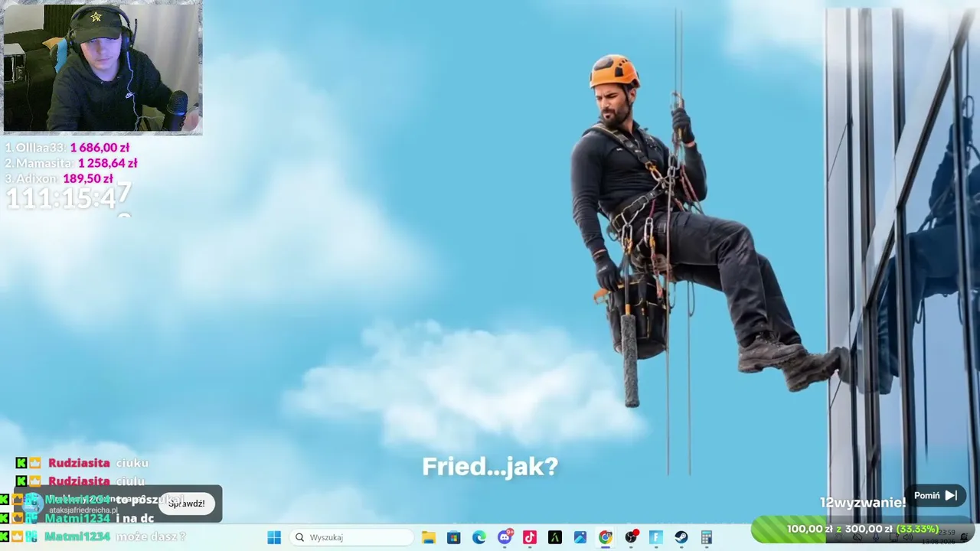Launch Microsoft Store from the taskbar
Viewport: 980px width, 551px height.
pos(454,537)
